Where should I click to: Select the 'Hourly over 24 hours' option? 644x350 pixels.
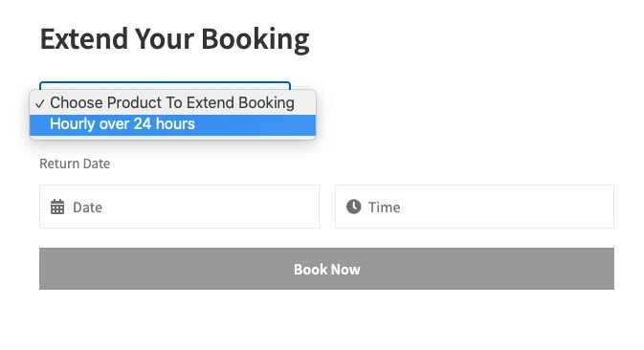point(172,124)
